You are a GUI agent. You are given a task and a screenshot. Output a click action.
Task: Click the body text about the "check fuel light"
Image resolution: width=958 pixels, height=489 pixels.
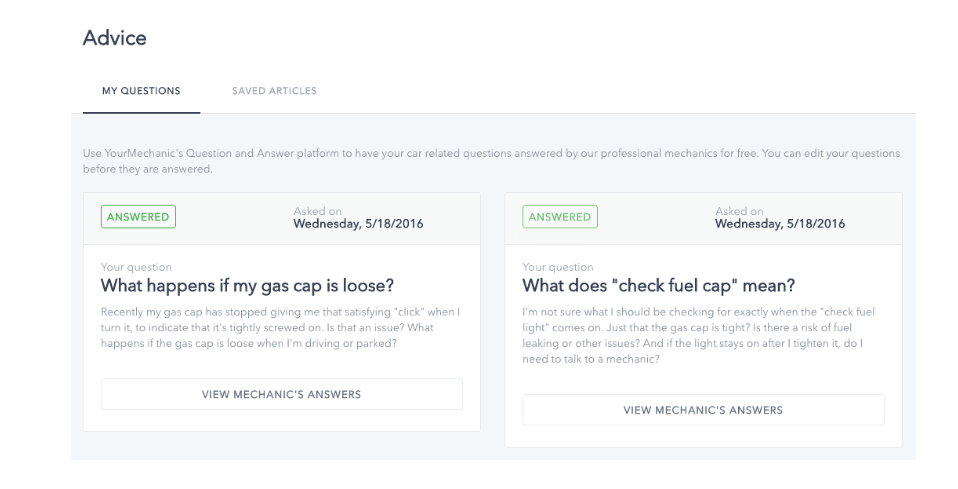point(698,336)
